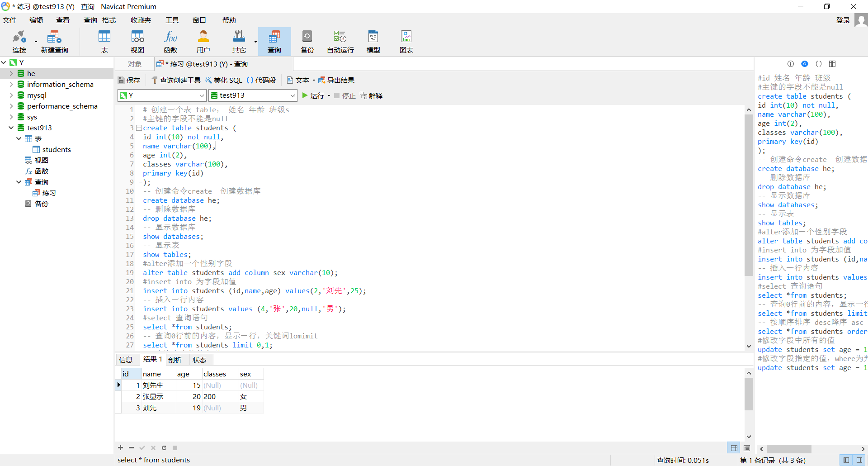
Task: Refresh results with the reload icon
Action: pyautogui.click(x=164, y=447)
